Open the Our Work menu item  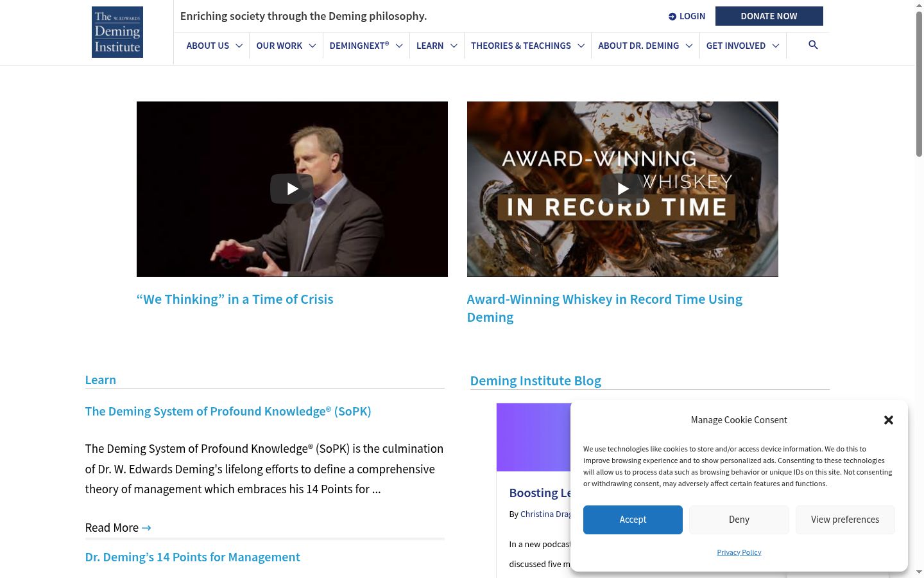coord(279,46)
